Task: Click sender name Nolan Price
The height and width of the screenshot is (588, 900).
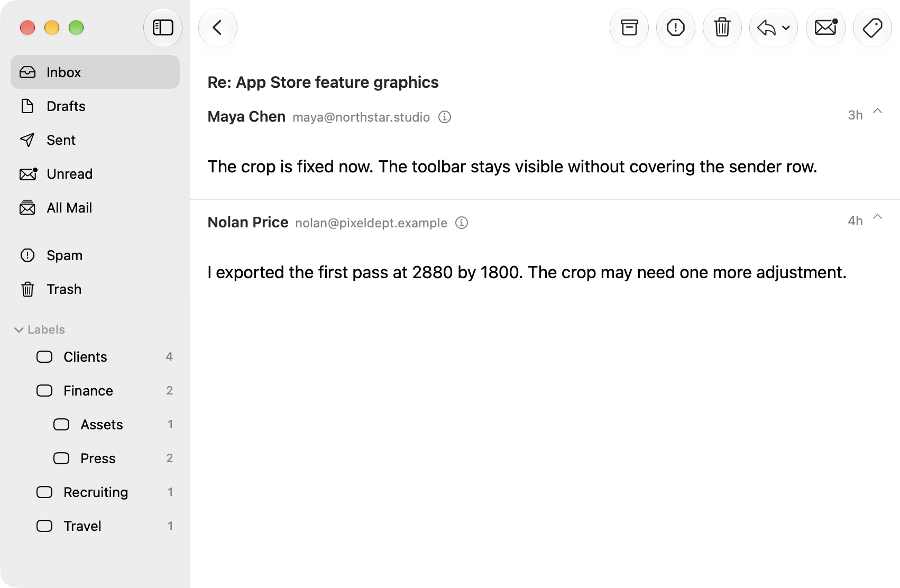Action: 248,222
